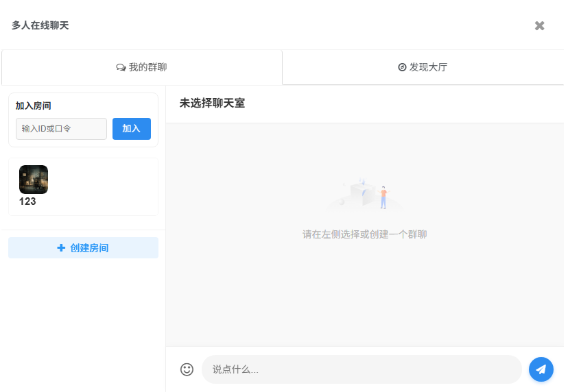Send message with paper plane button

point(541,369)
